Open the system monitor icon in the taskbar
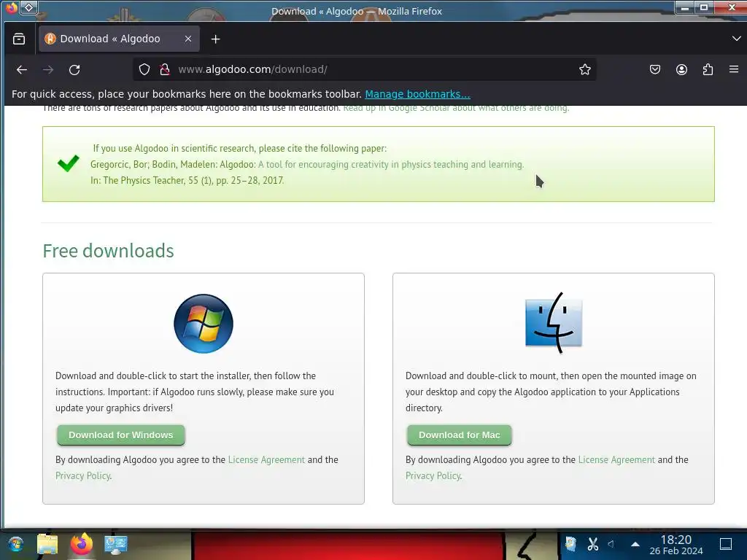747x560 pixels. pos(116,545)
